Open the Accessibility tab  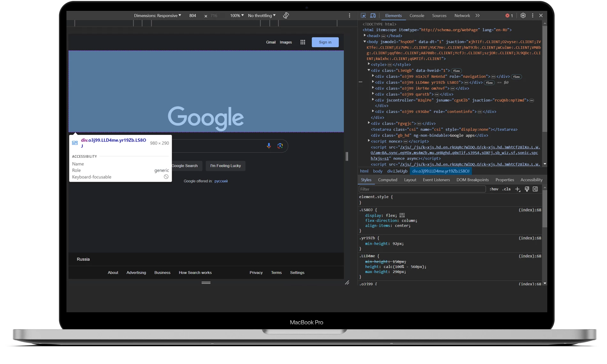(531, 180)
